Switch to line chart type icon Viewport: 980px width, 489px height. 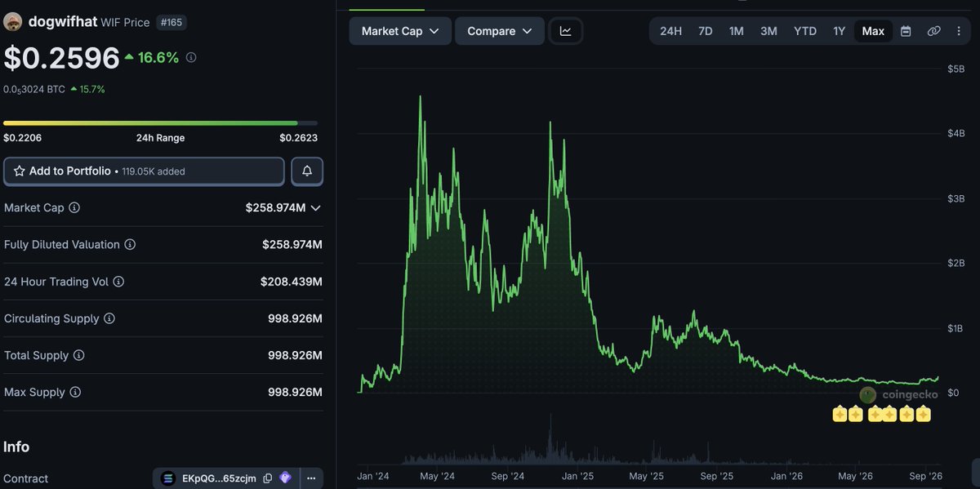[566, 31]
